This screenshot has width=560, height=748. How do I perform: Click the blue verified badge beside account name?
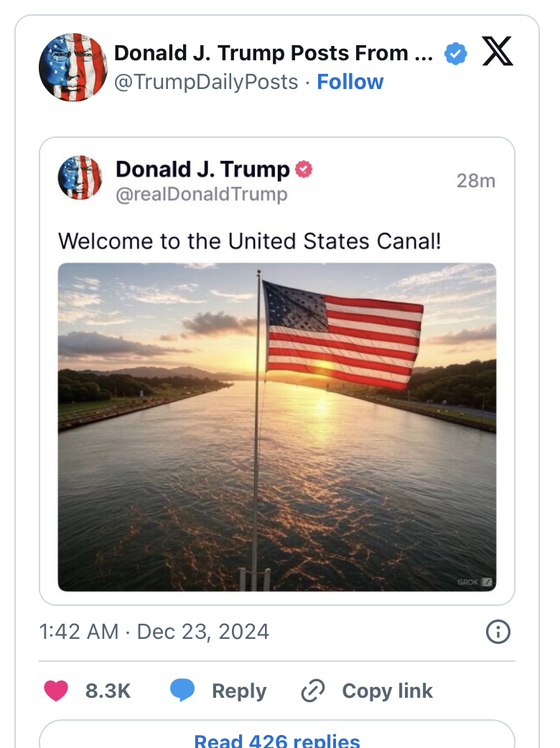455,54
